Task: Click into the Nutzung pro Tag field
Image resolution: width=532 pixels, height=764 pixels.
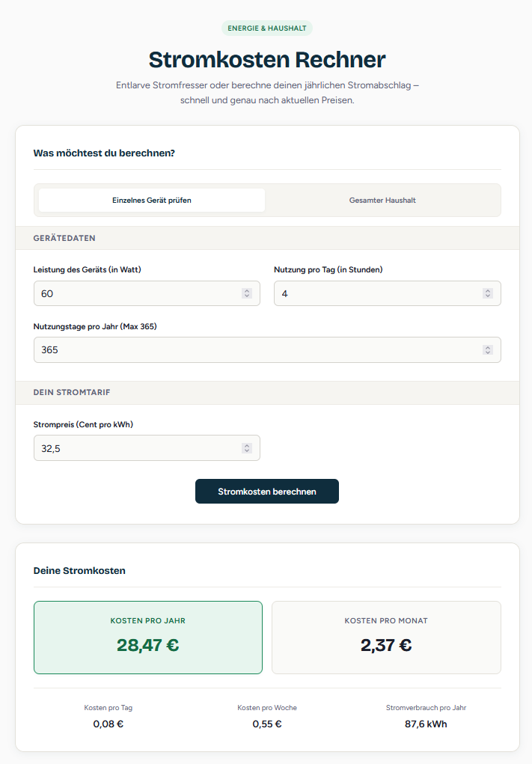Action: coord(374,294)
